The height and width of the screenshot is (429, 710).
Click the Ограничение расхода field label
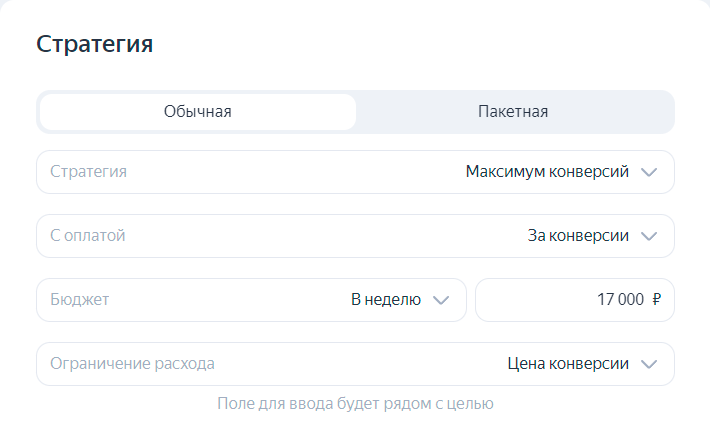pyautogui.click(x=132, y=364)
